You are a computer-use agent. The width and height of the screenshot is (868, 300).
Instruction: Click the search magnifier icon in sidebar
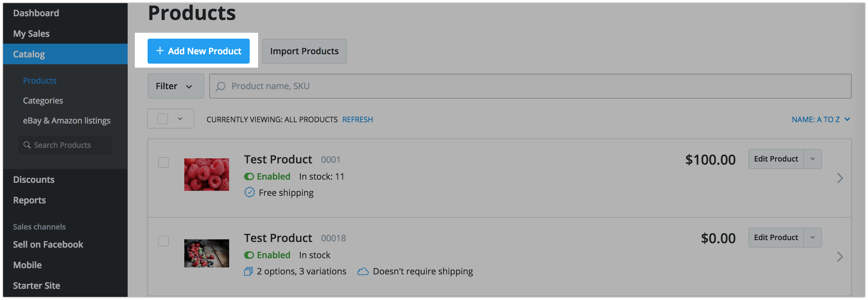coord(27,145)
